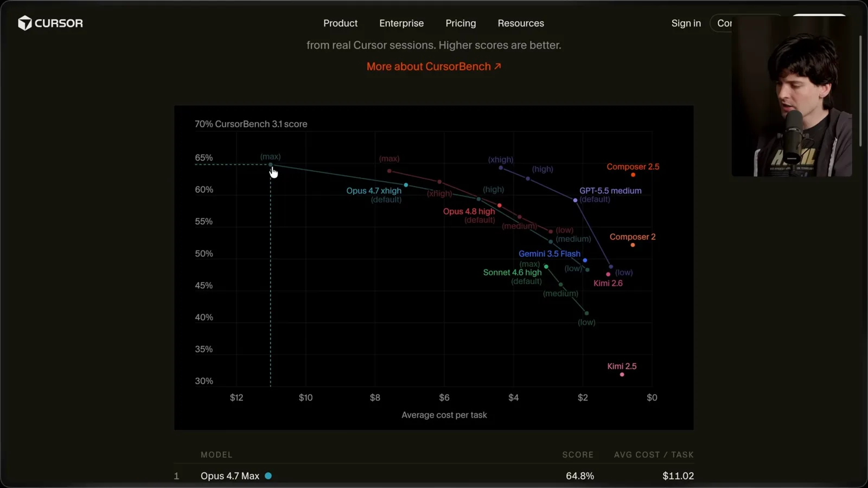The height and width of the screenshot is (488, 868).
Task: Click the Sonnet 4.6 high default point
Action: coord(546,267)
